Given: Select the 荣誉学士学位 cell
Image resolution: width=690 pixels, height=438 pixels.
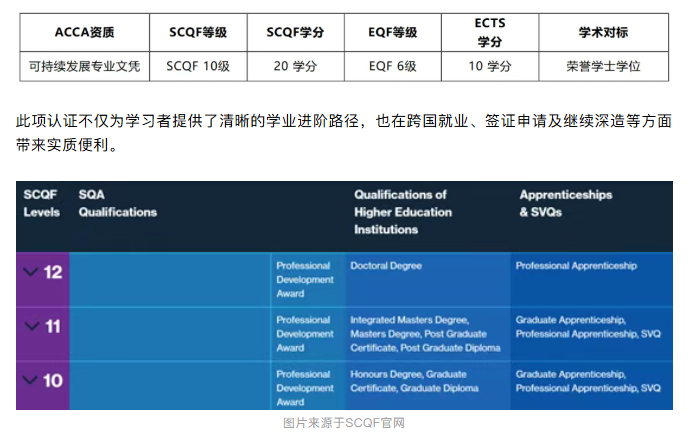Looking at the screenshot, I should [603, 67].
